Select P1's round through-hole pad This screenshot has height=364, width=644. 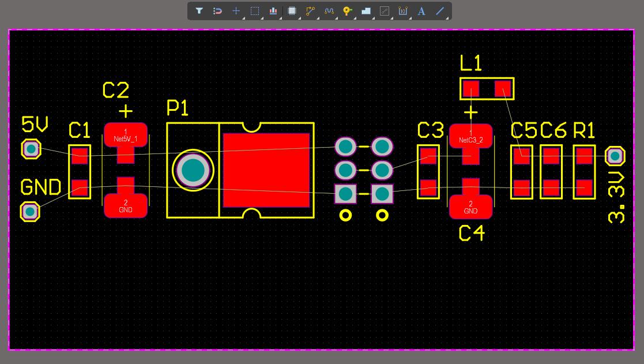(x=193, y=170)
